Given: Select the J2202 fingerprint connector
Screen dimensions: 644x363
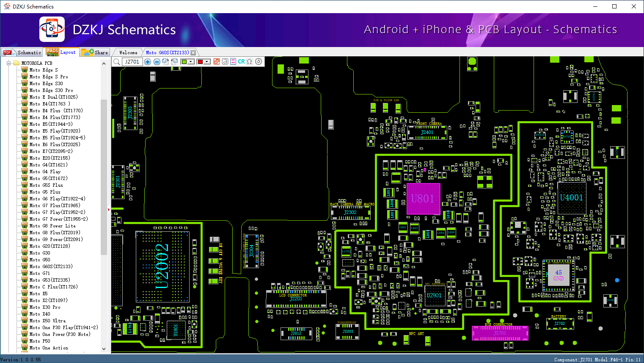Looking at the screenshot, I should tap(348, 332).
